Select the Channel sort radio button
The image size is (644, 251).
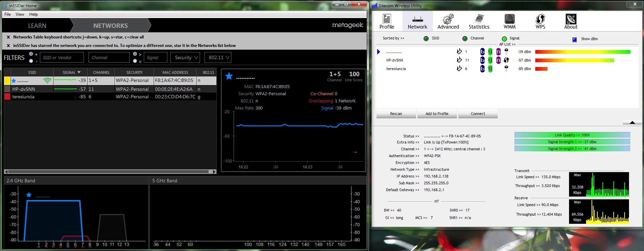(465, 38)
